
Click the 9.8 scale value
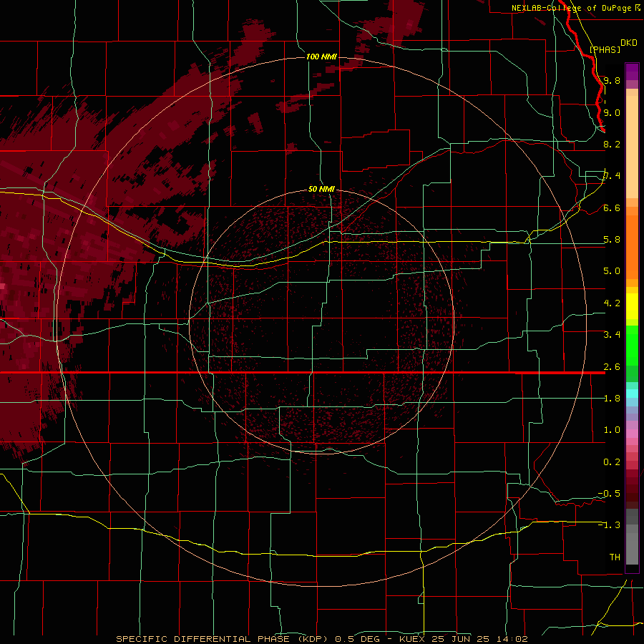coord(612,80)
